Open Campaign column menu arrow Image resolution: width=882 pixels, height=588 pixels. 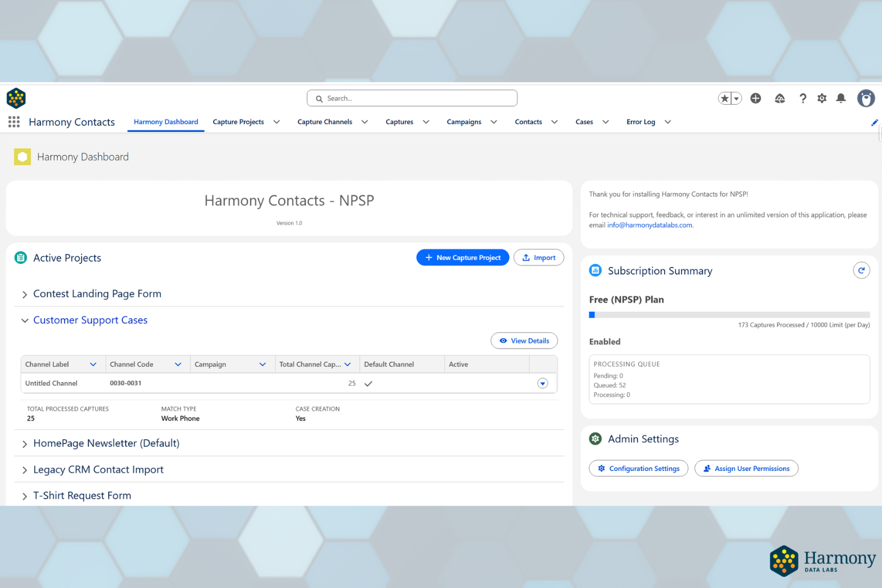262,365
